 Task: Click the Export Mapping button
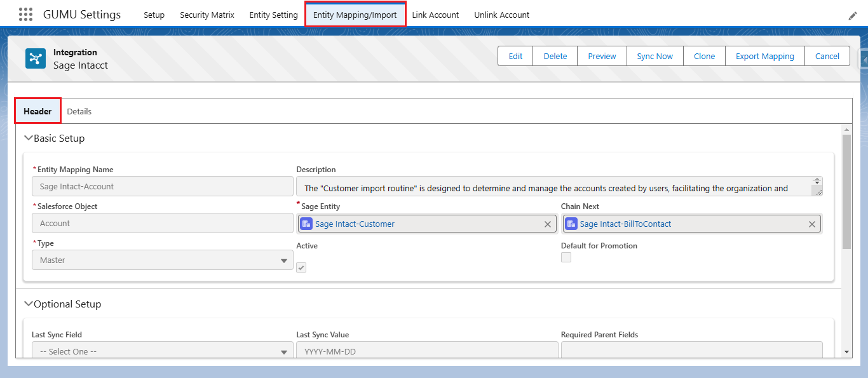click(764, 56)
